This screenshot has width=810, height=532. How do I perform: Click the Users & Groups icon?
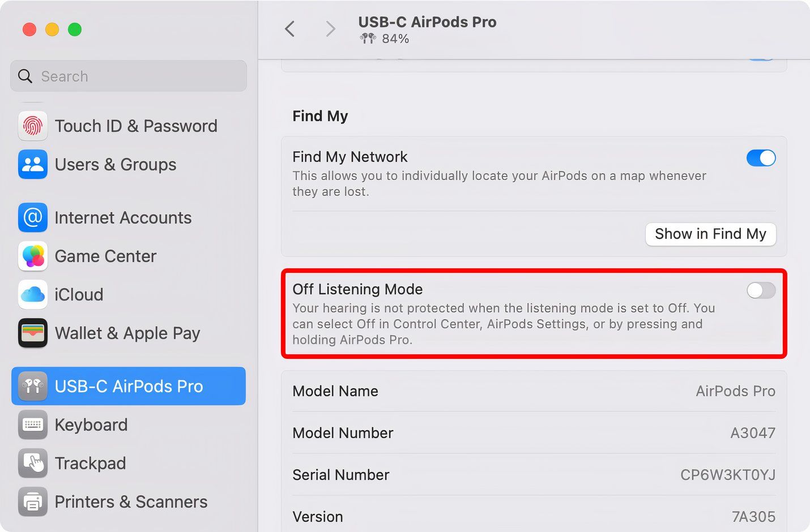pos(33,164)
